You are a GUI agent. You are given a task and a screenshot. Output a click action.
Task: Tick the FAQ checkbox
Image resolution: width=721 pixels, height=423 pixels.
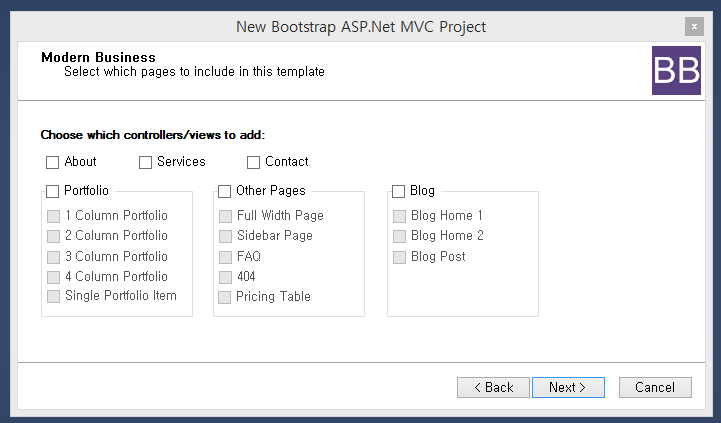226,257
